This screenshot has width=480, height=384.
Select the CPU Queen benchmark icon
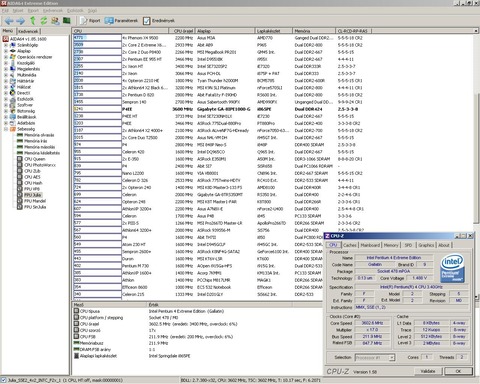pos(20,159)
